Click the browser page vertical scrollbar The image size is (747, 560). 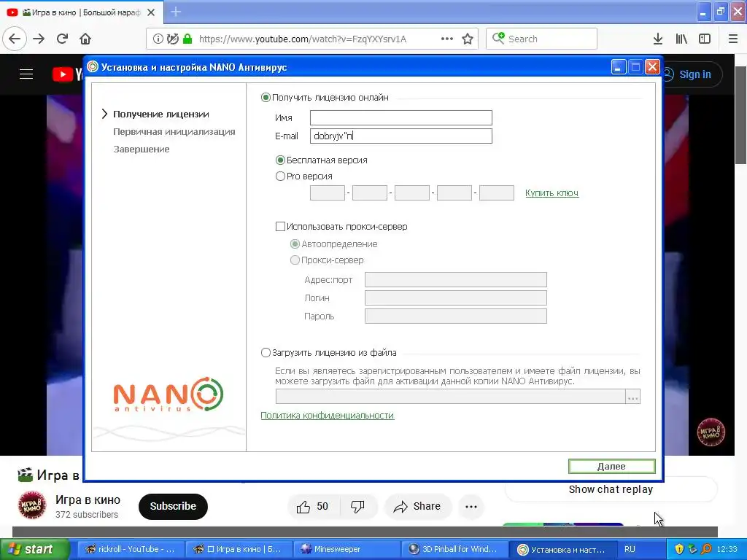pyautogui.click(x=741, y=114)
